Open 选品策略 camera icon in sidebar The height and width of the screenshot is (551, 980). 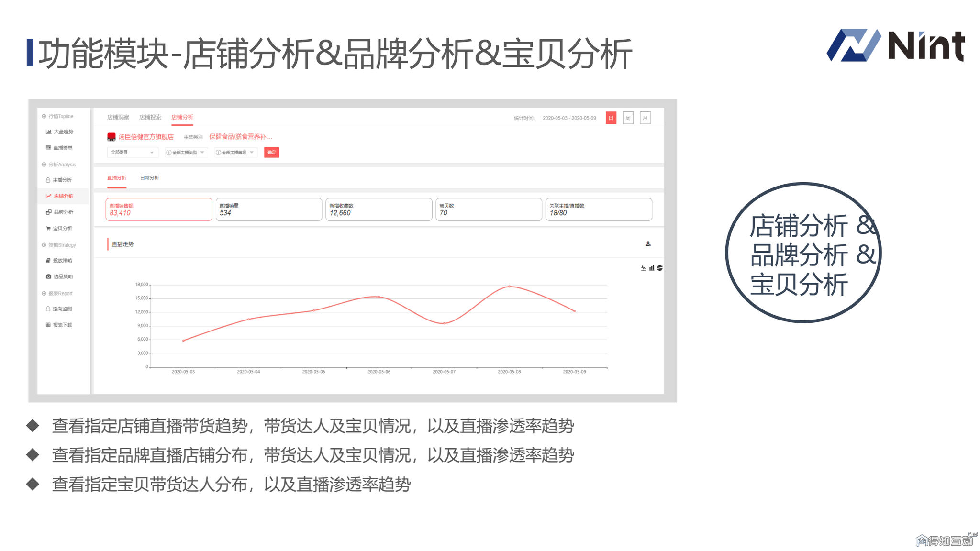click(48, 277)
